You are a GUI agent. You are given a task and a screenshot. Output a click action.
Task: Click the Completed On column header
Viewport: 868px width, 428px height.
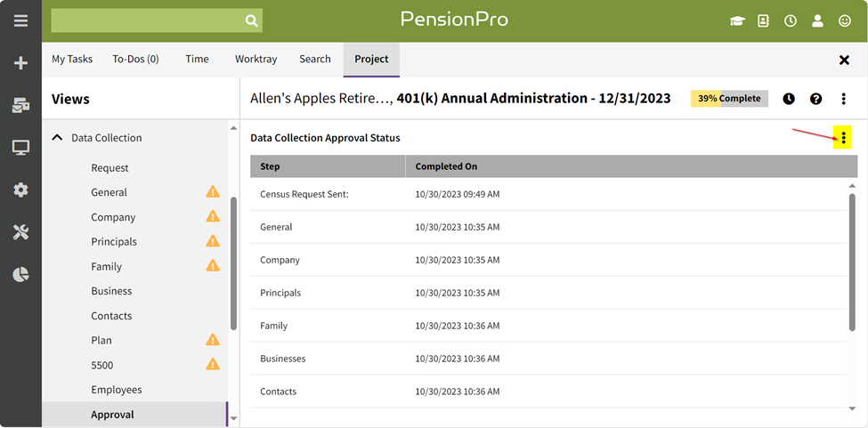point(631,166)
